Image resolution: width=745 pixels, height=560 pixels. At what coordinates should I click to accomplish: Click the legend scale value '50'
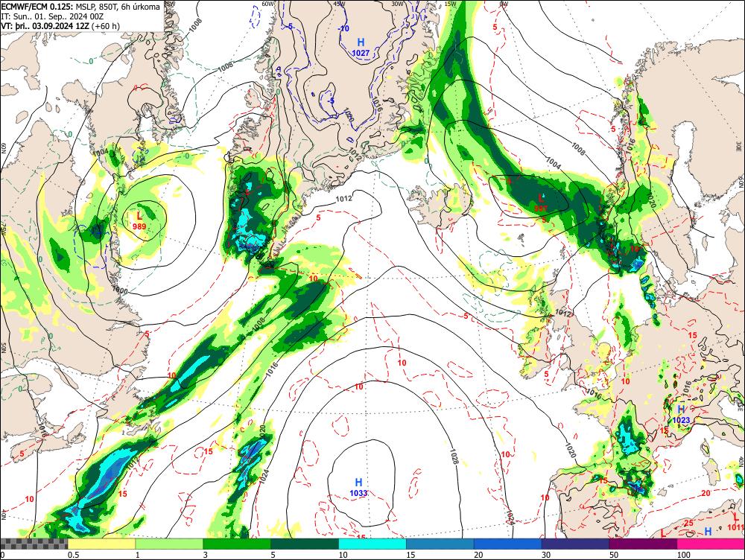613,555
